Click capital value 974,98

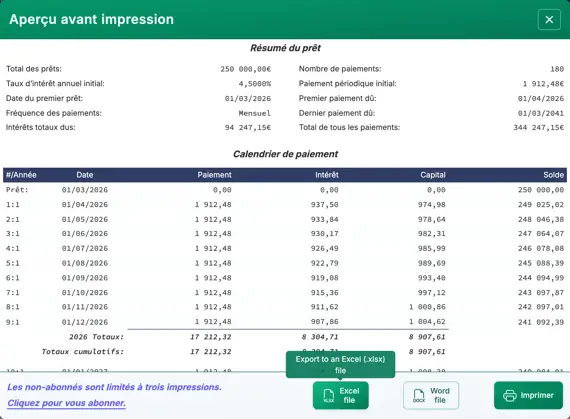coord(431,205)
